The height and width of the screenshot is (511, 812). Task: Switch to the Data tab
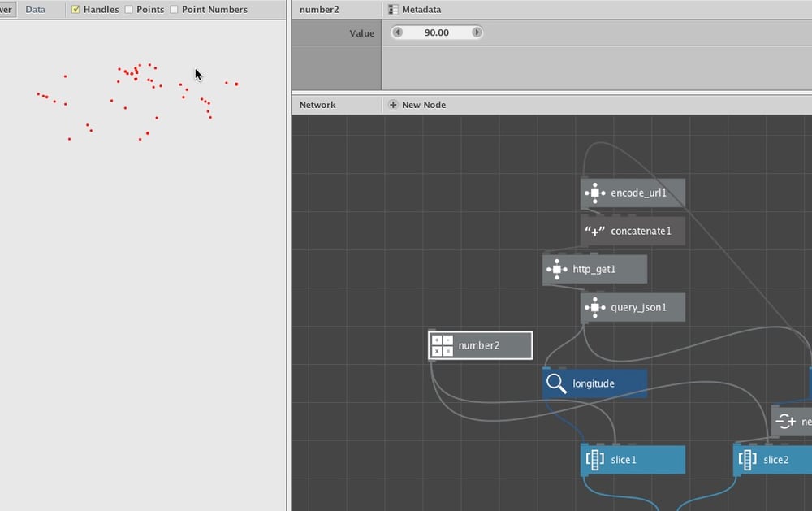coord(35,9)
